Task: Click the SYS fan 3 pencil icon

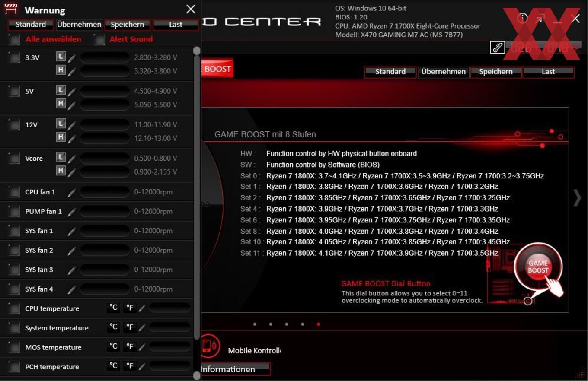Action: tap(72, 270)
